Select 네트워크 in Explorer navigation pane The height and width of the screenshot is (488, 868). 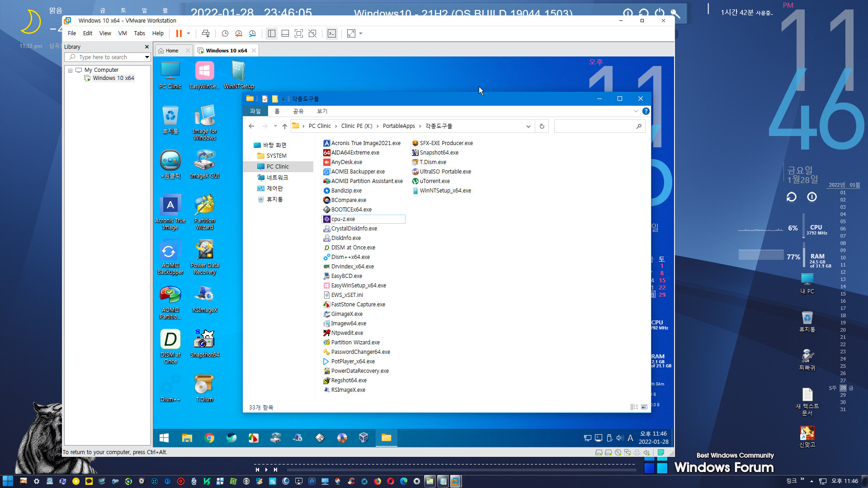277,178
